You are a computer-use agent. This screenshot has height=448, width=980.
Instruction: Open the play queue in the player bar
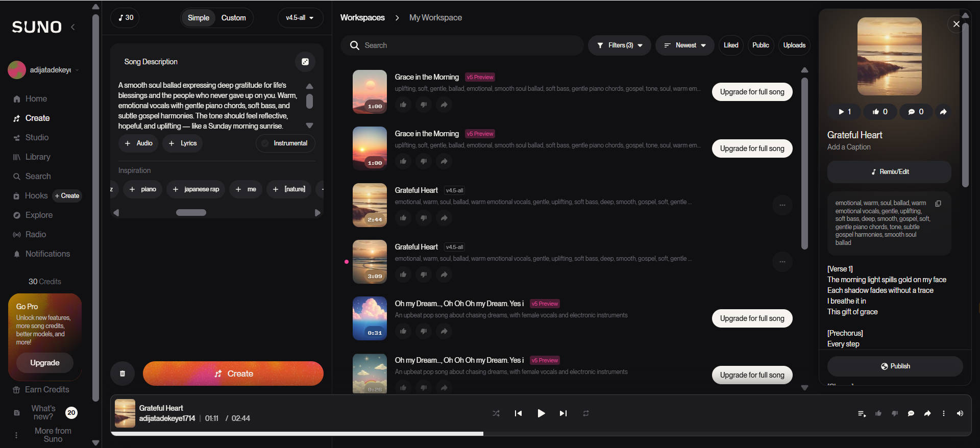pos(862,413)
